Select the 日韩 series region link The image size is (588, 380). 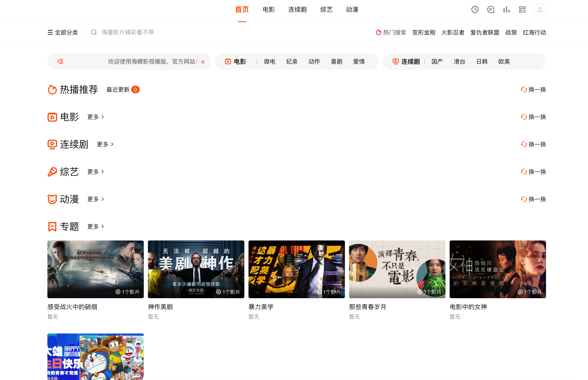tap(482, 61)
